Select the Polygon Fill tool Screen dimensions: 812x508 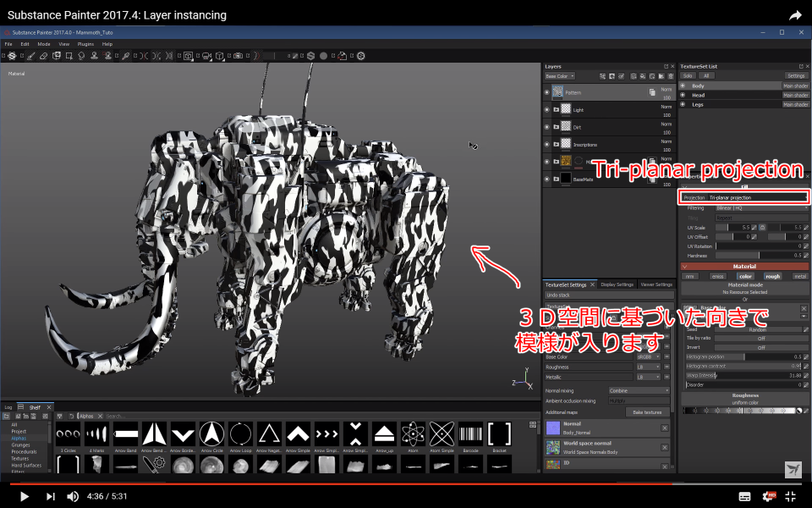click(x=69, y=56)
